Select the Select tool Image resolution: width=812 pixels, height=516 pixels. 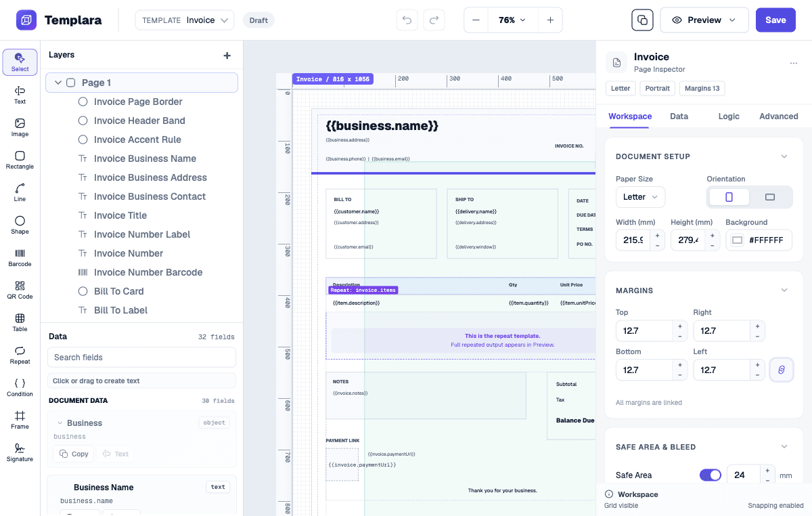tap(20, 62)
